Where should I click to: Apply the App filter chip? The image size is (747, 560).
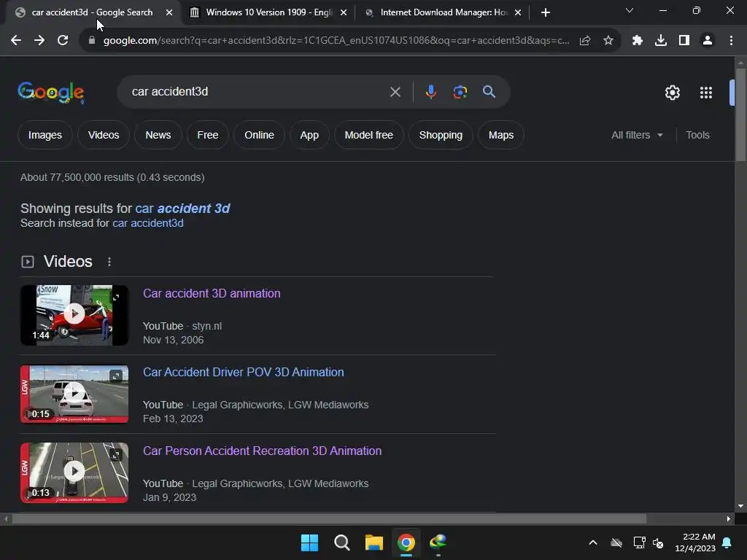[x=309, y=135]
